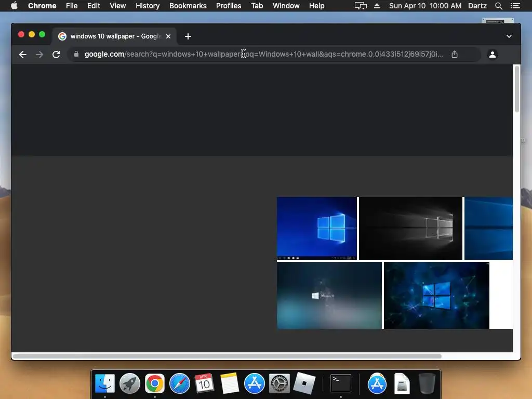Viewport: 532px width, 399px height.
Task: Open the Bookmarks menu
Action: pyautogui.click(x=188, y=6)
